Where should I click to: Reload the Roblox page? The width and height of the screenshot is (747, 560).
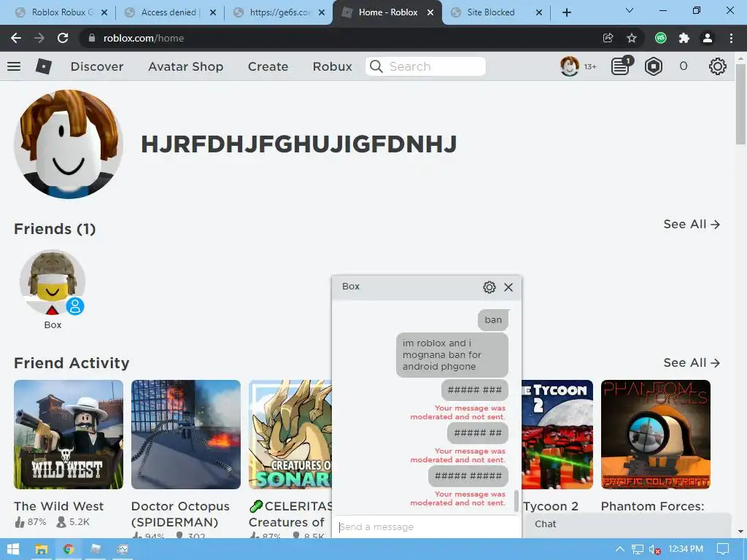[x=63, y=38]
